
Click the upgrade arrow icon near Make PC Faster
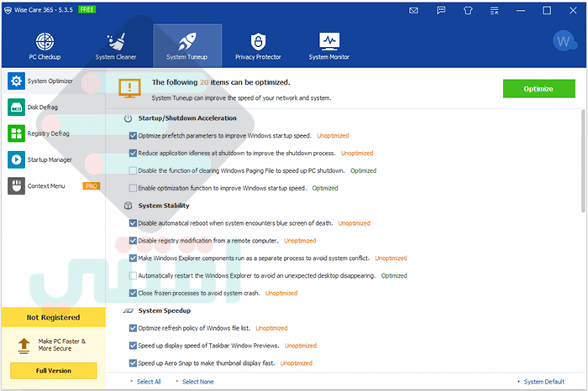24,346
